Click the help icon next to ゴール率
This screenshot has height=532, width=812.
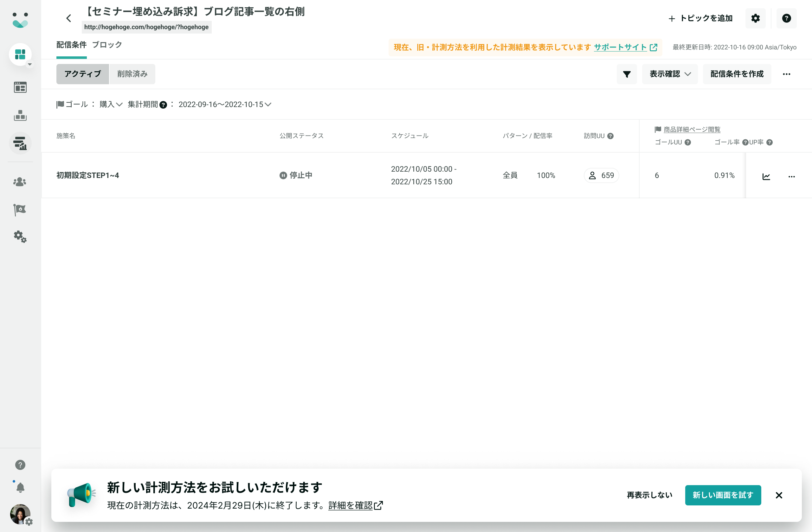[745, 142]
